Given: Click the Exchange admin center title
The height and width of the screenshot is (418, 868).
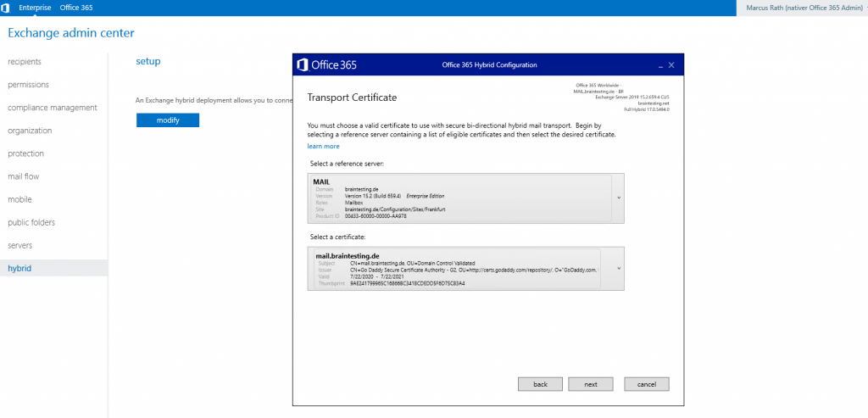Looking at the screenshot, I should coord(71,33).
